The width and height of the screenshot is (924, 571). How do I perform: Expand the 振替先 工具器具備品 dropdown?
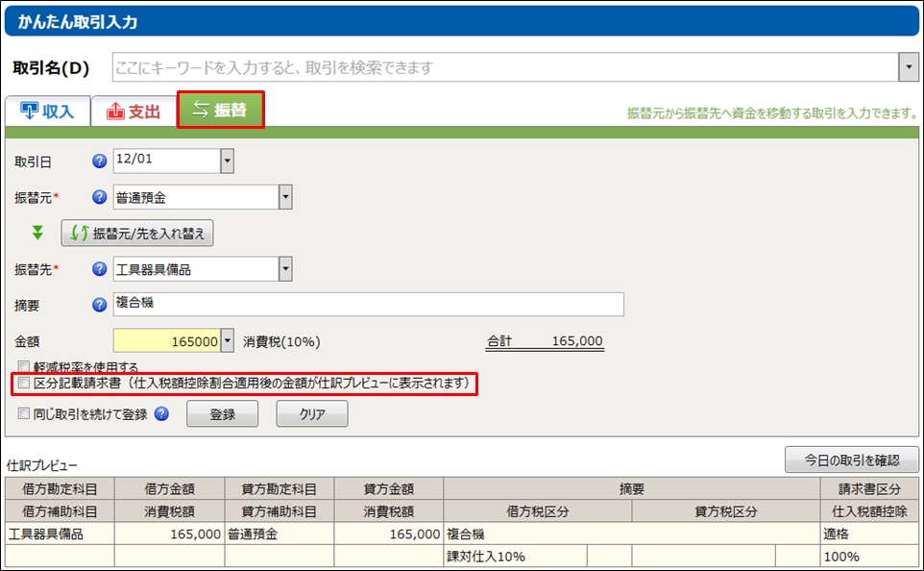(x=284, y=269)
